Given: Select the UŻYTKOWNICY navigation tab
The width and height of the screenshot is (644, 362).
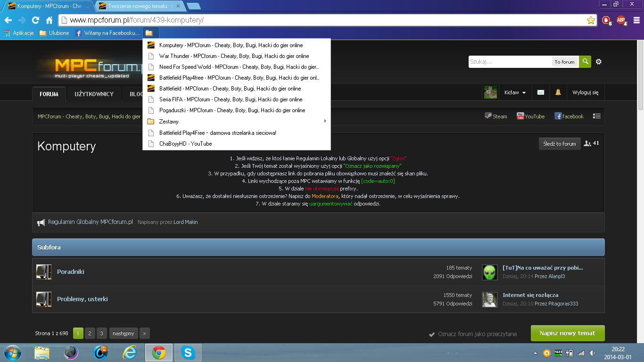Looking at the screenshot, I should pos(94,94).
